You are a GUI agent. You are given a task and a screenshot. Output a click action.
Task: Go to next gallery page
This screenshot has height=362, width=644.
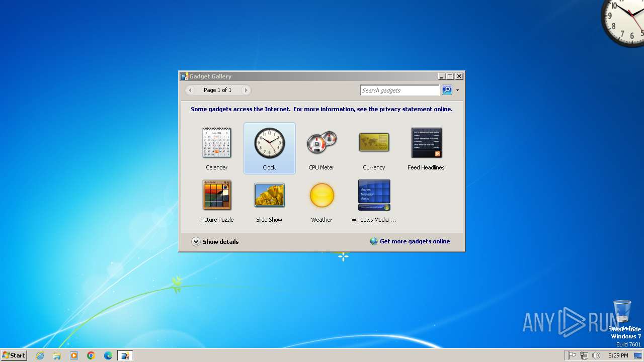[x=246, y=90]
